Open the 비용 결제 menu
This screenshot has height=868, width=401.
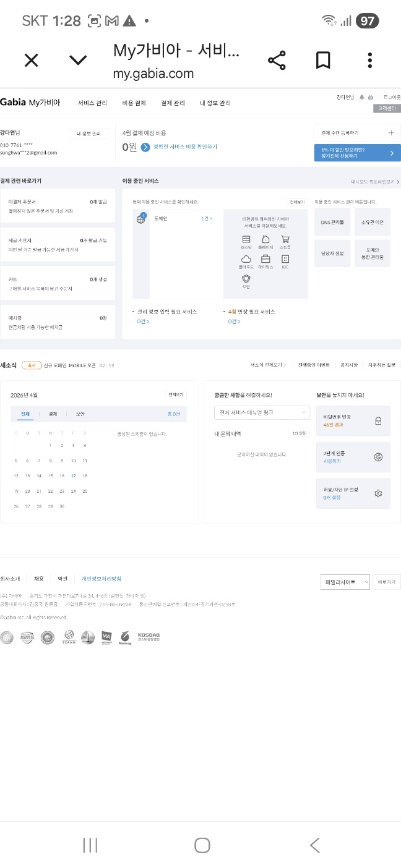134,103
